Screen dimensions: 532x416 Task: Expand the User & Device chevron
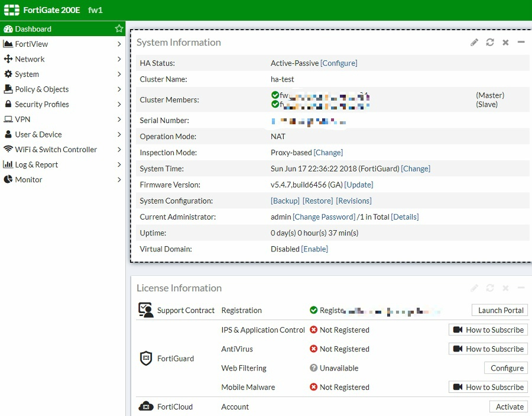pyautogui.click(x=119, y=134)
